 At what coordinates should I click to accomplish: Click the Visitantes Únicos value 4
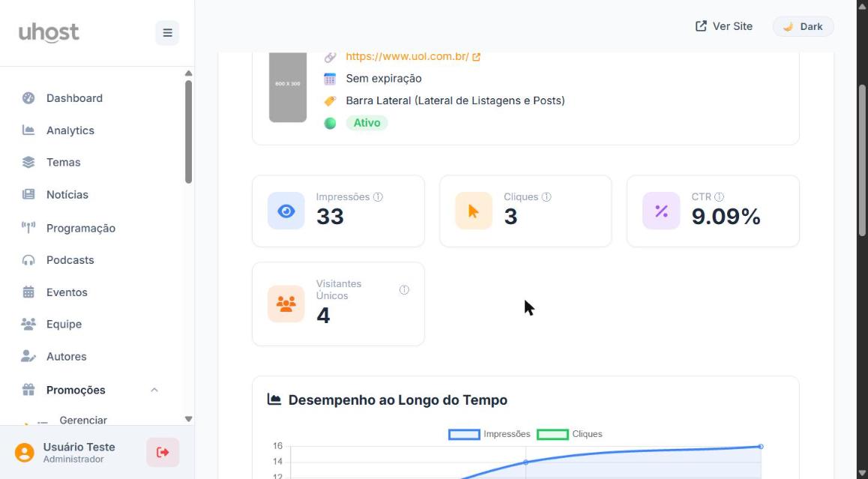click(323, 316)
